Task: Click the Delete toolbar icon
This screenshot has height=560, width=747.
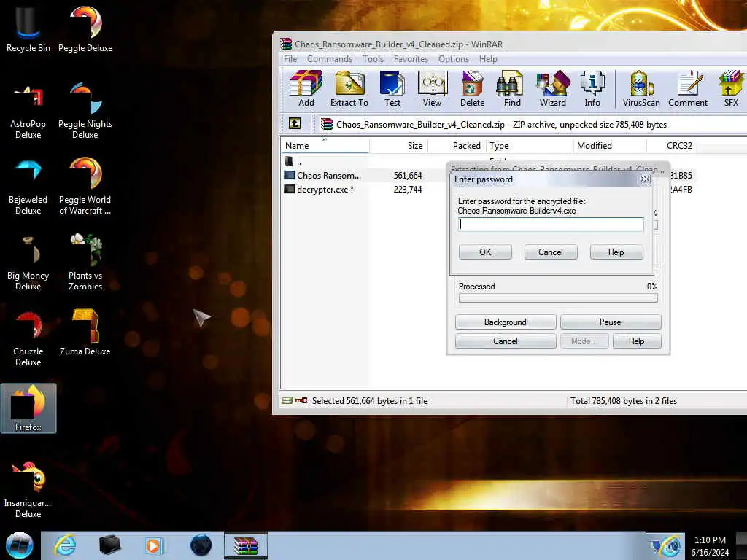Action: pyautogui.click(x=472, y=88)
